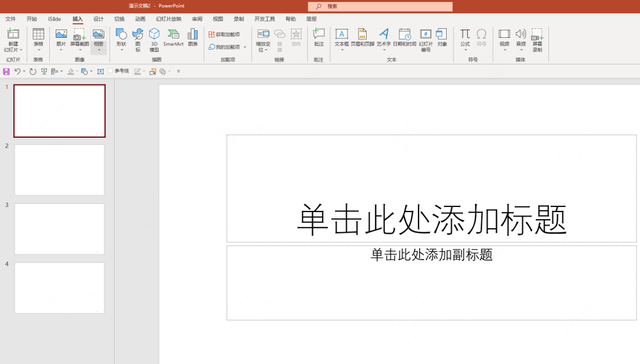Image resolution: width=640 pixels, height=364 pixels.
Task: Select slide 2 thumbnail
Action: (x=60, y=170)
